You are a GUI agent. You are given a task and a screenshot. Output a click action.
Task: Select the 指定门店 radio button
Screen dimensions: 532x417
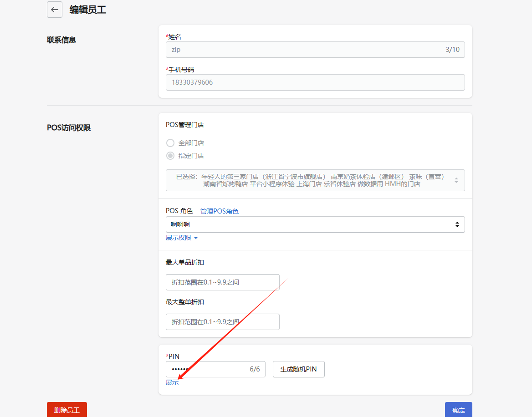[x=171, y=156]
